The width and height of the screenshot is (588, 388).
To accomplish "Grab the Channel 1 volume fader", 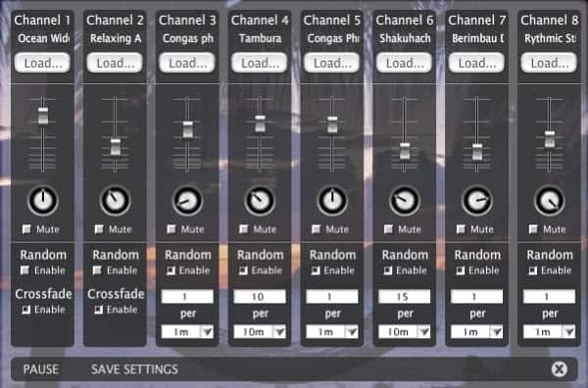I will 43,116.
